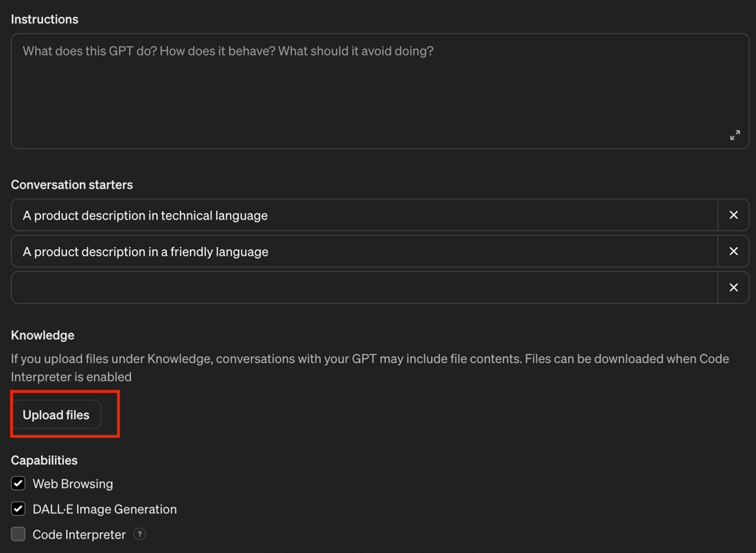This screenshot has height=553, width=756.
Task: Click the Conversation starters heading
Action: pos(72,185)
